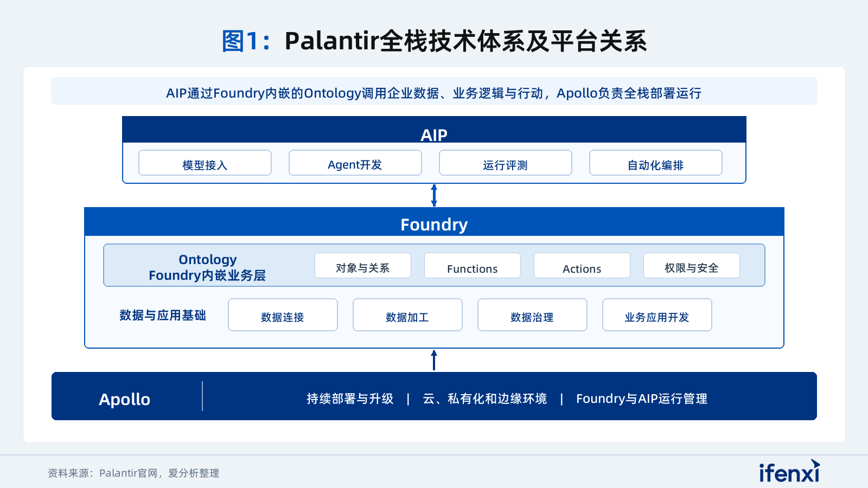Click the 运行评测 box
Viewport: 868px width, 488px height.
tap(506, 163)
